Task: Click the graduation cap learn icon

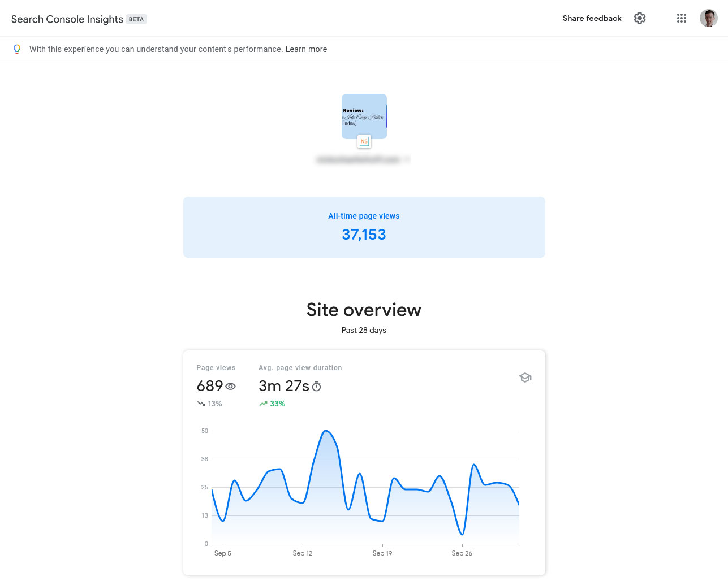Action: pos(525,378)
